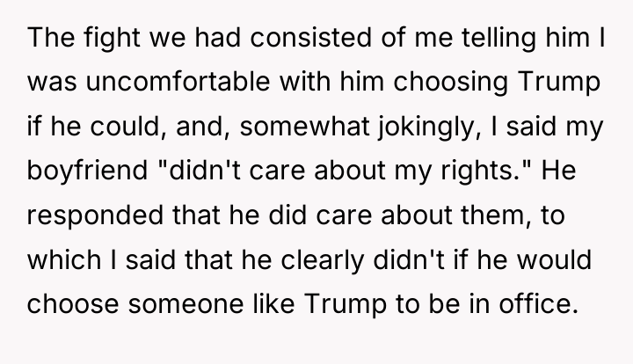Click the word "telling" in the first line
The image size is (633, 364).
(499, 38)
